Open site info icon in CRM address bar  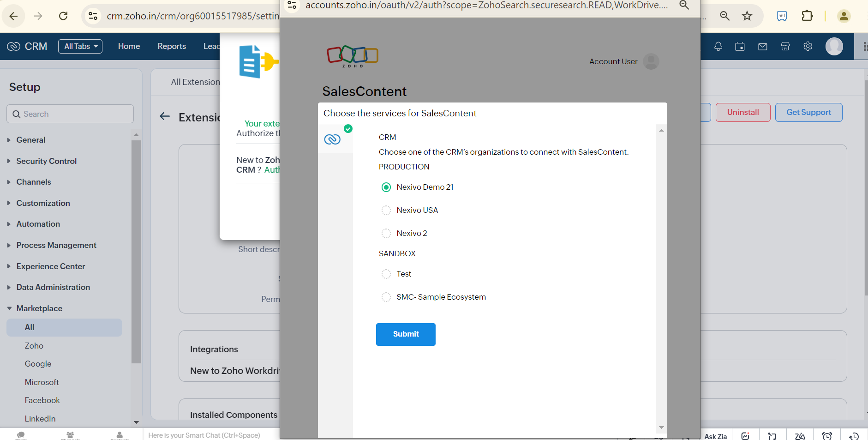[93, 16]
